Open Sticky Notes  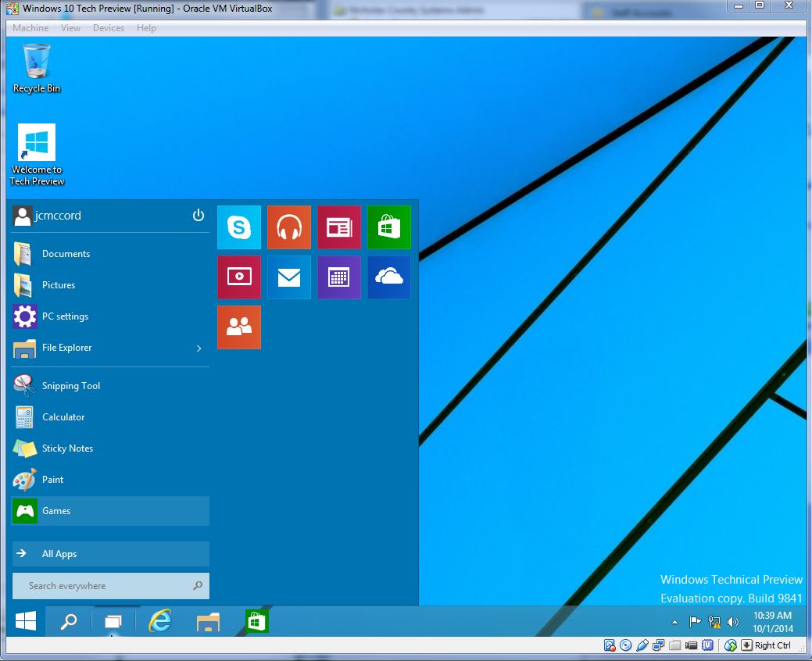110,448
